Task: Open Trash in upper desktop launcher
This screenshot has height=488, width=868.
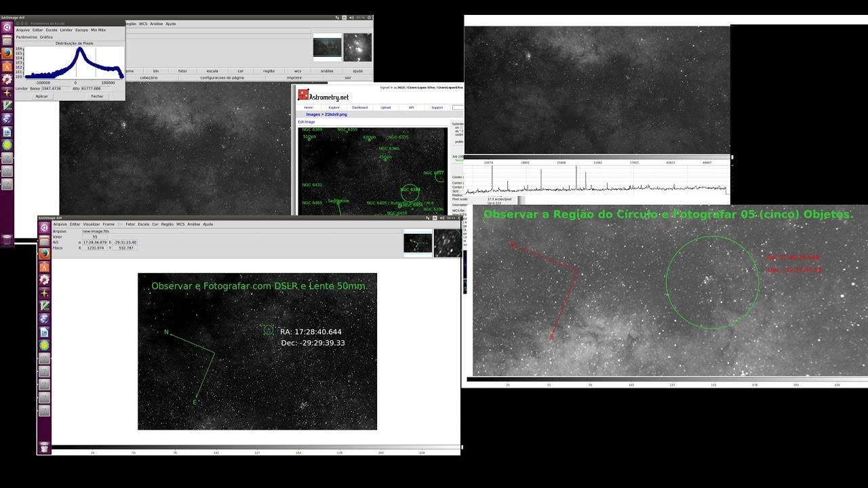Action: 7,239
